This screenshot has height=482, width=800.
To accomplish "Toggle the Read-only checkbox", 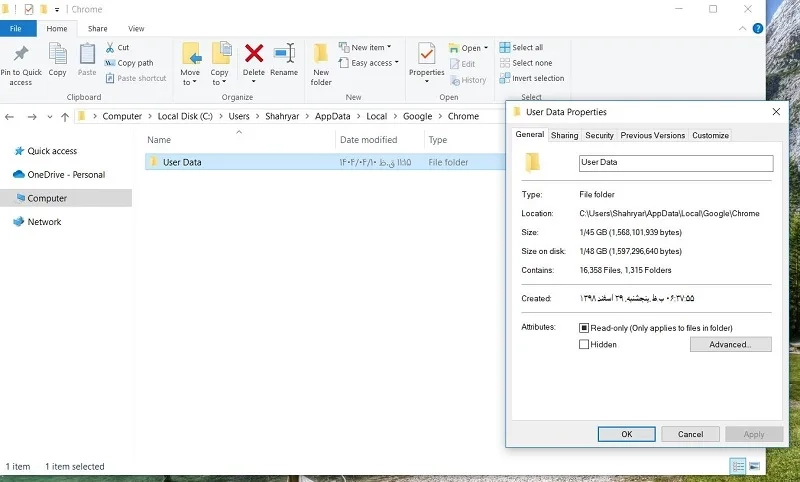I will tap(584, 328).
